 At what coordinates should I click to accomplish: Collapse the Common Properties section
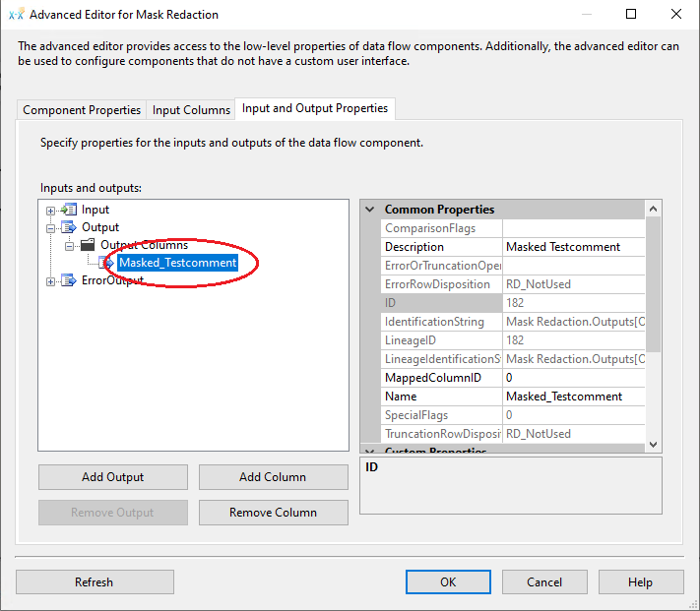(x=370, y=210)
